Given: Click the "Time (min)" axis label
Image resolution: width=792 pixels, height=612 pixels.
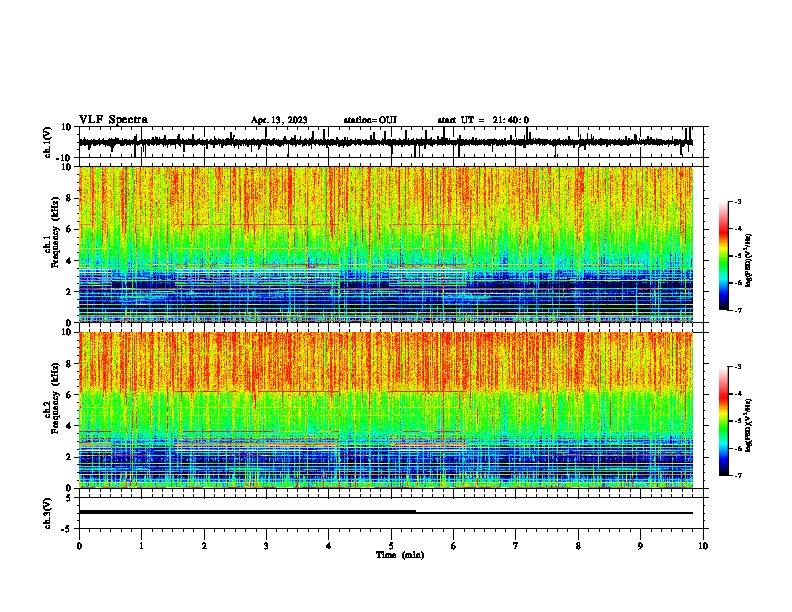Looking at the screenshot, I should [x=400, y=555].
